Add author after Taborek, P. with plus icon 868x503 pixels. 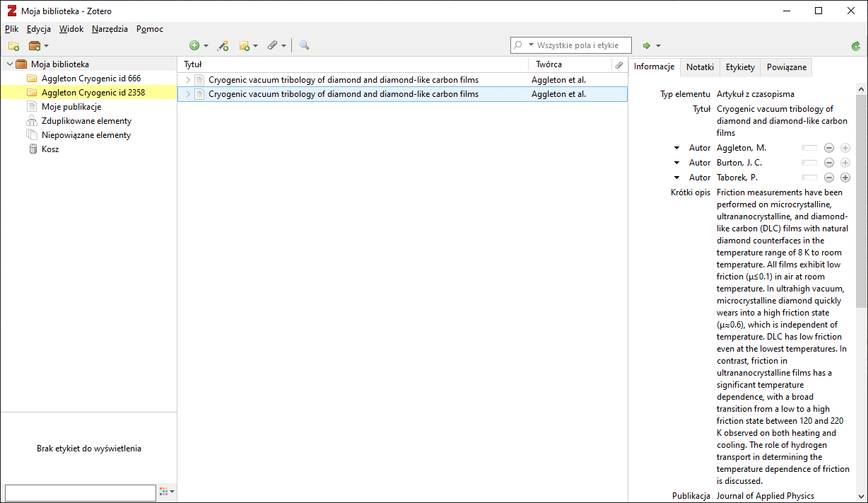[845, 178]
